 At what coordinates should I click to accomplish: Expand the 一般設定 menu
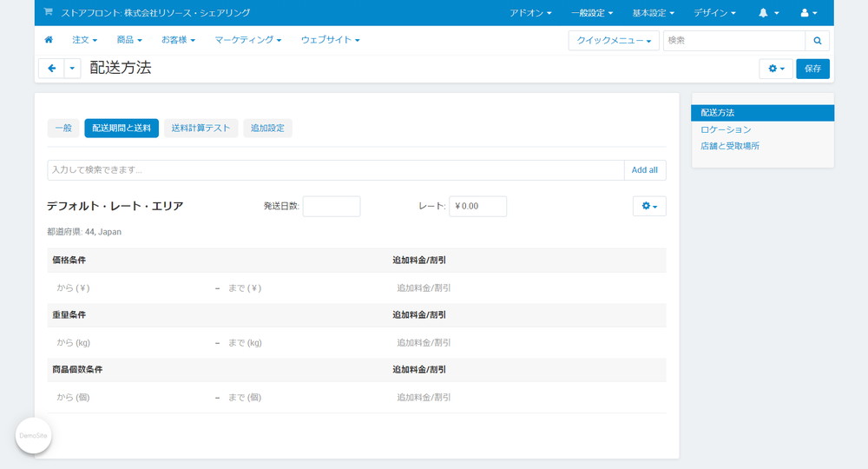point(592,13)
